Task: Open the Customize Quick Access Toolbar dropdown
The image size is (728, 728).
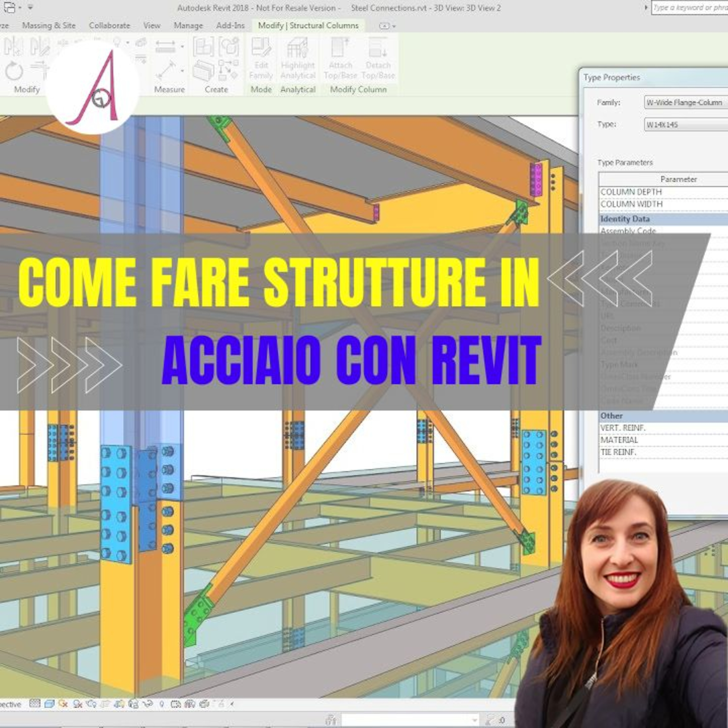Action: (31, 8)
